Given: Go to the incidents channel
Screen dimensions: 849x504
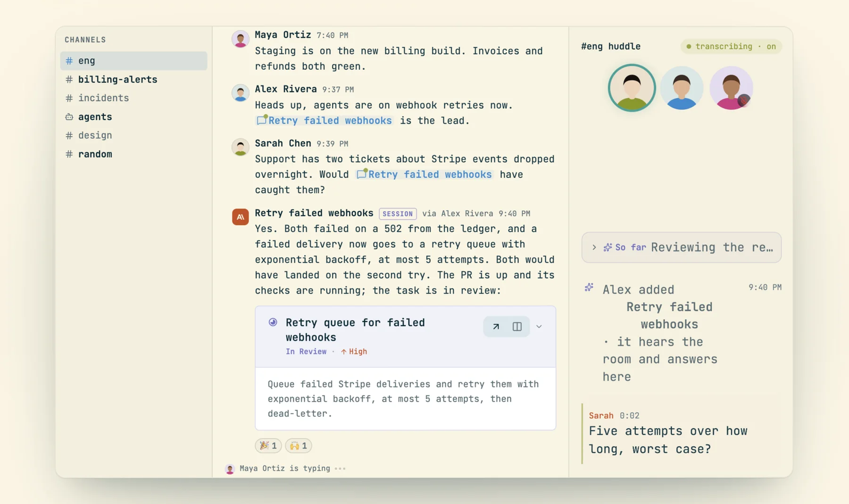Looking at the screenshot, I should (x=133, y=98).
